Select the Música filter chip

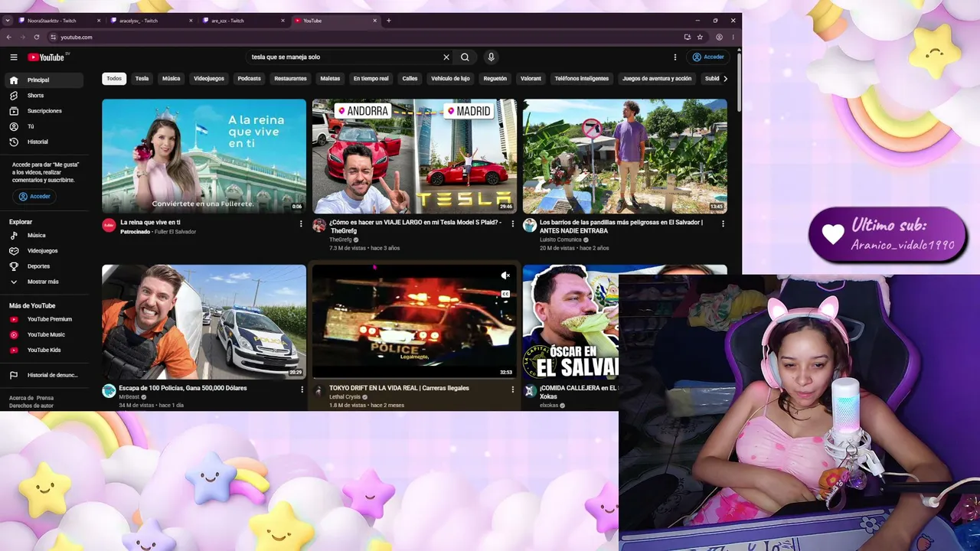point(171,79)
